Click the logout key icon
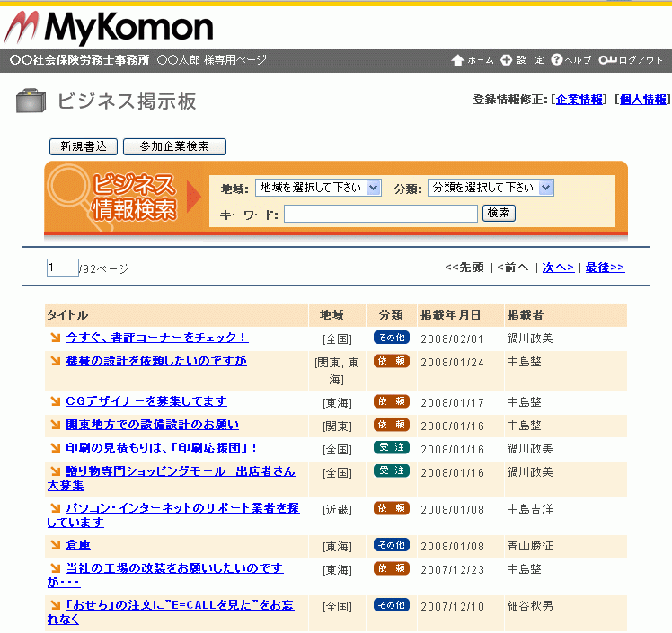Screen dimensions: 672x633 click(607, 60)
